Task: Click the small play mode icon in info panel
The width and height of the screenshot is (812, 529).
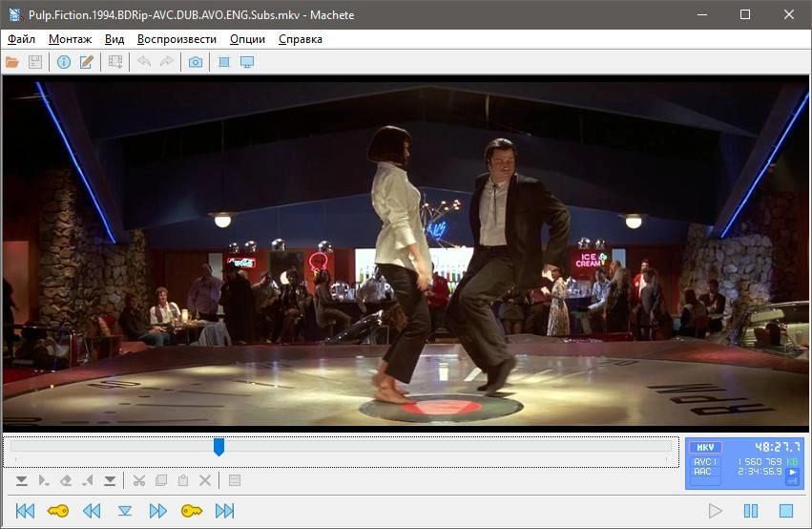Action: (792, 472)
